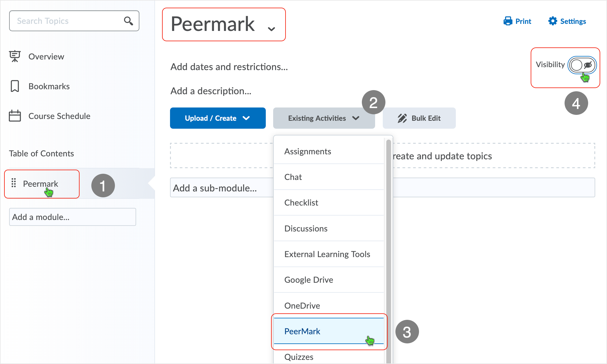Viewport: 607px width, 364px height.
Task: Click the Course Schedule calendar icon
Action: [15, 116]
